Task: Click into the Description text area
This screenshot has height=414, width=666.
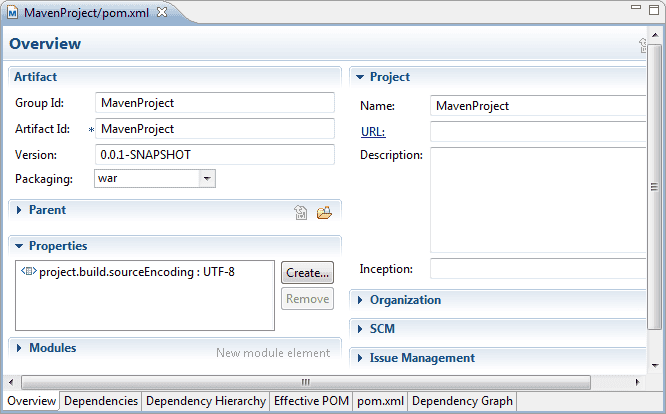Action: (x=538, y=200)
